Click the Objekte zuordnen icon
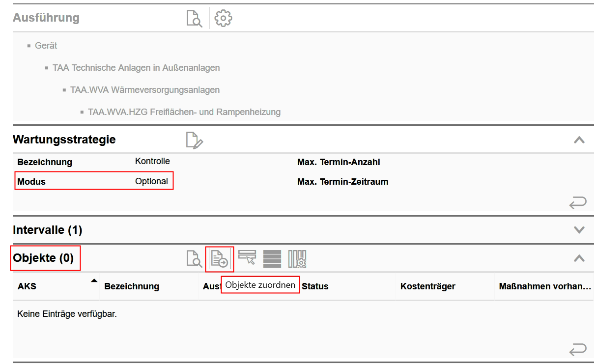This screenshot has width=596, height=364. click(219, 258)
